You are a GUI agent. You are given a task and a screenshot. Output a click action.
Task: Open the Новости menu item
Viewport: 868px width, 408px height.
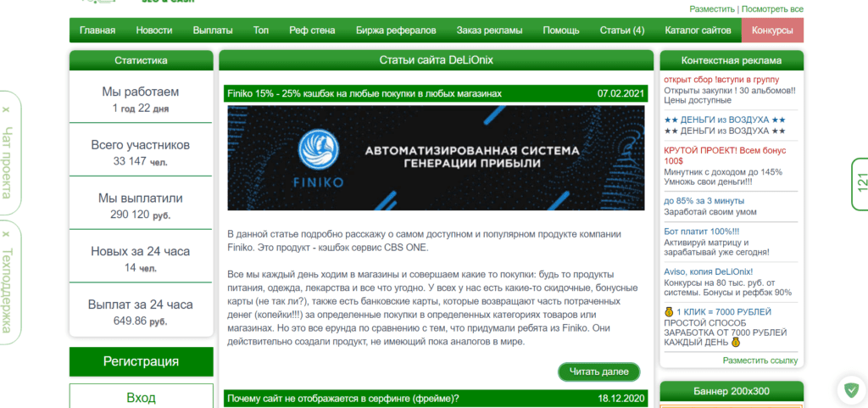[x=154, y=31]
